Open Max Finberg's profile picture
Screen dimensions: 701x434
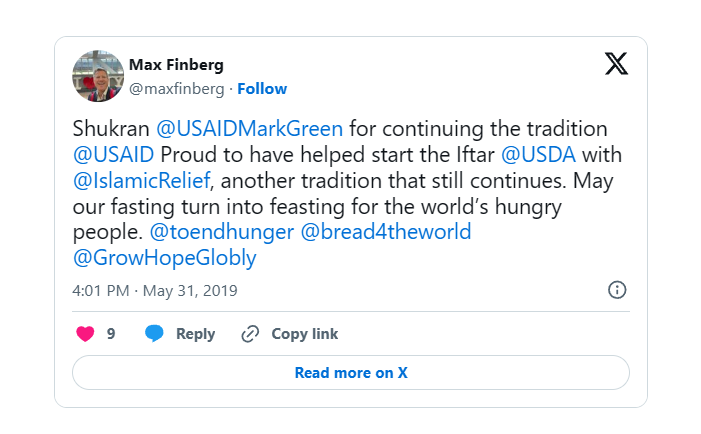click(x=97, y=76)
